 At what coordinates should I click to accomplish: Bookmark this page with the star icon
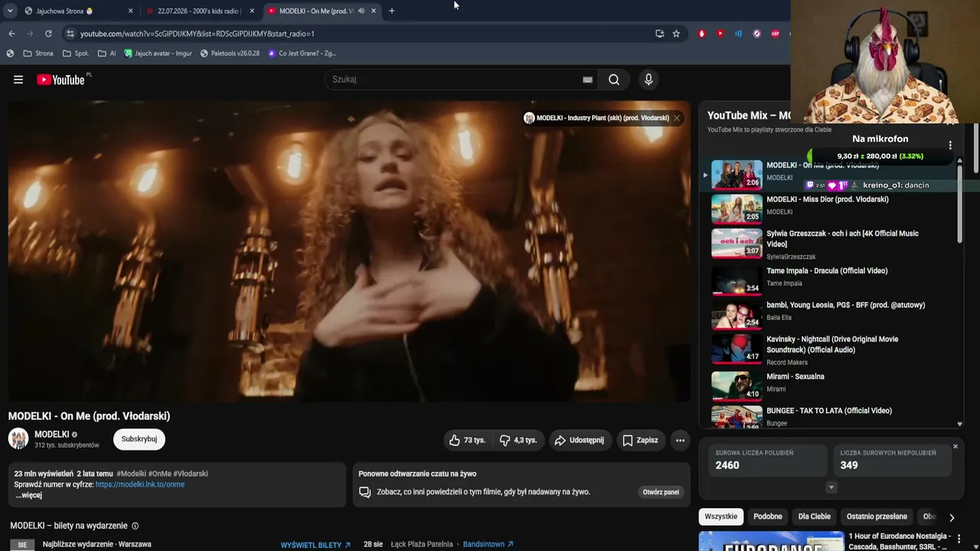click(676, 34)
